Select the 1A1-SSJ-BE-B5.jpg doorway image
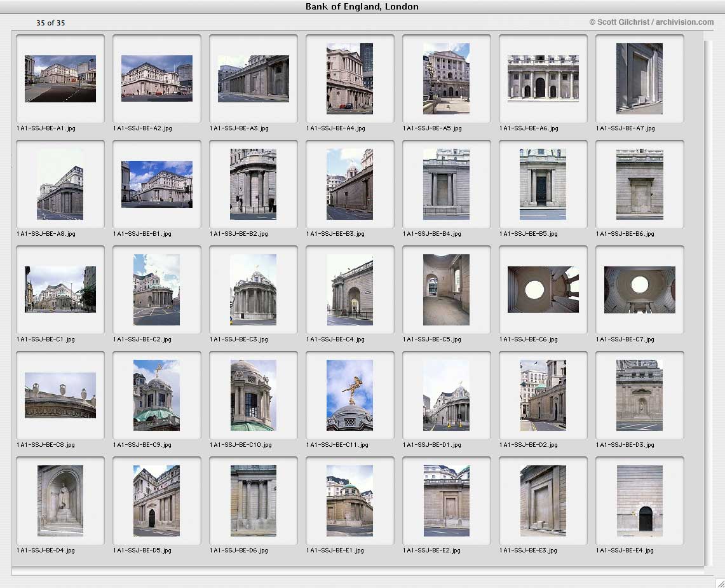The image size is (725, 588). 543,184
